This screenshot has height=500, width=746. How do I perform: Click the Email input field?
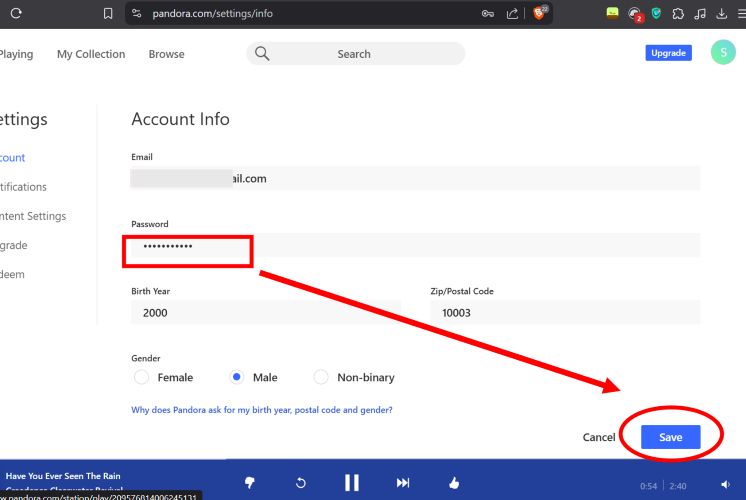(x=415, y=178)
